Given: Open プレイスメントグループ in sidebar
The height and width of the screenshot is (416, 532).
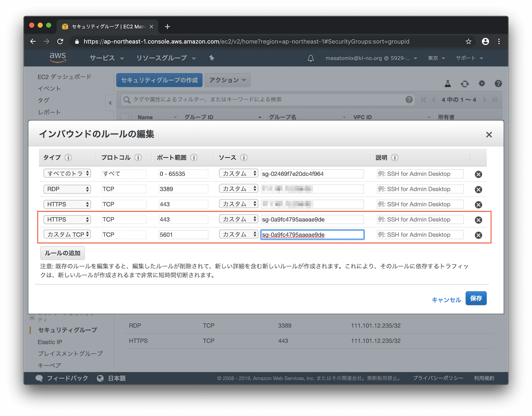Looking at the screenshot, I should coord(70,353).
